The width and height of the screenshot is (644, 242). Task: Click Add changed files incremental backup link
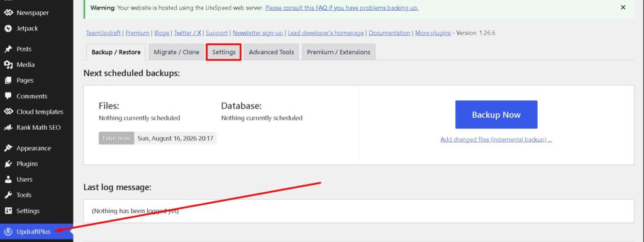[x=496, y=139]
